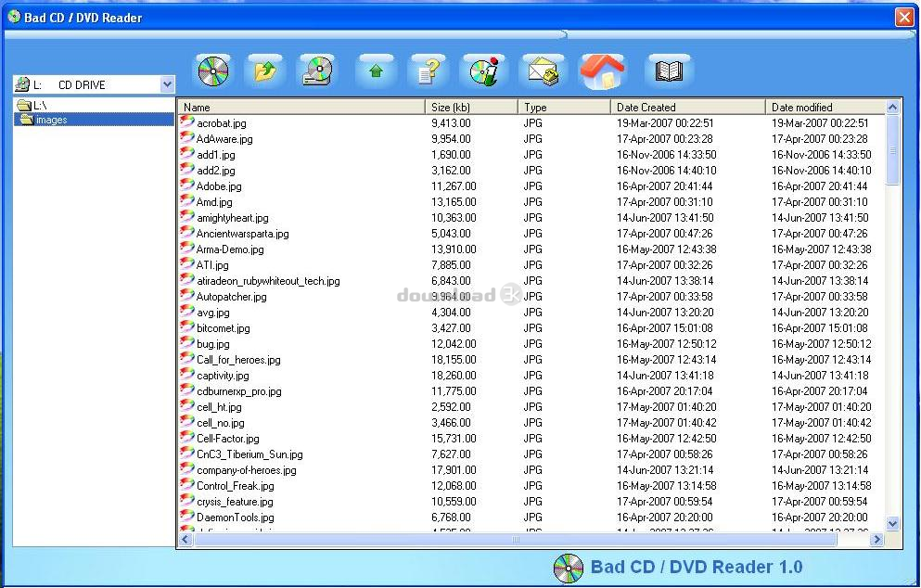The height and width of the screenshot is (588, 921).
Task: Select file amightyheart.jpg
Action: click(233, 218)
